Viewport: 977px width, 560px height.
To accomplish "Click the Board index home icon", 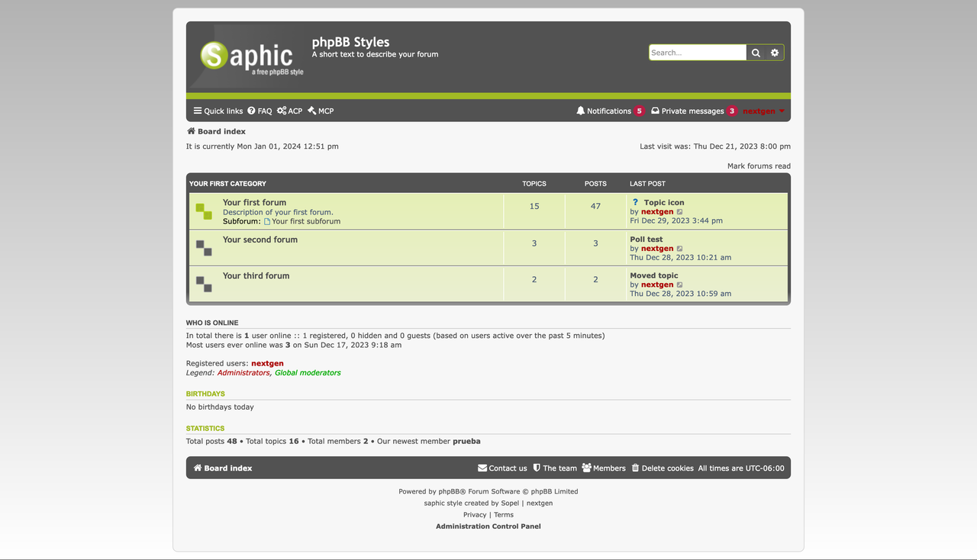I will point(190,130).
